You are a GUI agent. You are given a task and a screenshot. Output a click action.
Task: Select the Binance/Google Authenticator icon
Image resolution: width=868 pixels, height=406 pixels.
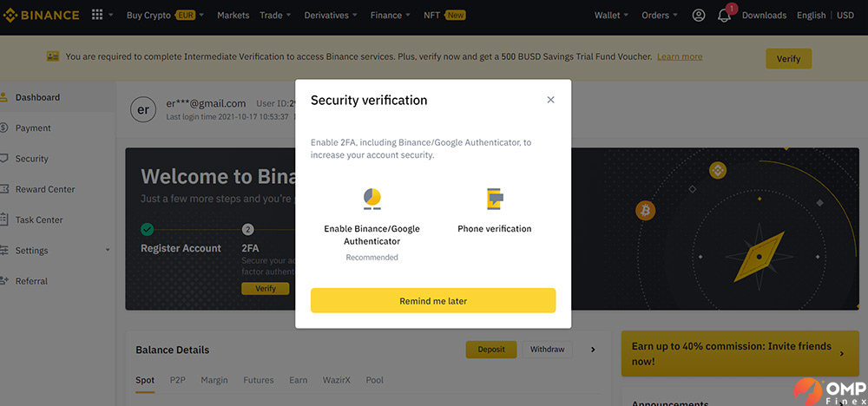372,200
